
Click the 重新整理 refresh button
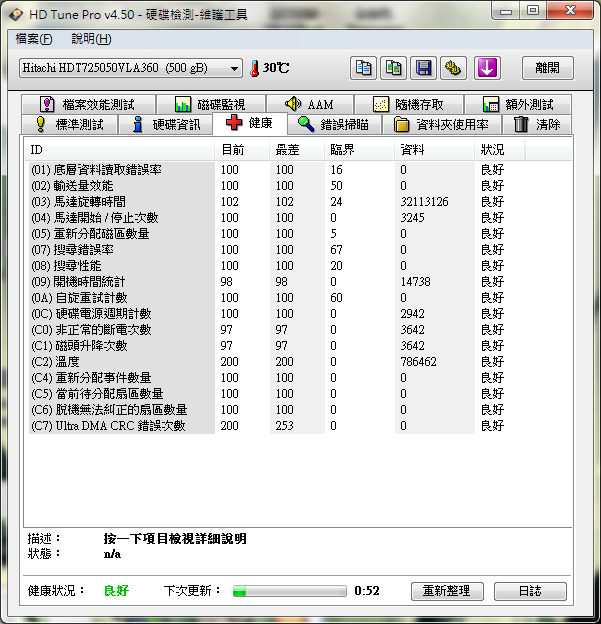click(x=447, y=591)
